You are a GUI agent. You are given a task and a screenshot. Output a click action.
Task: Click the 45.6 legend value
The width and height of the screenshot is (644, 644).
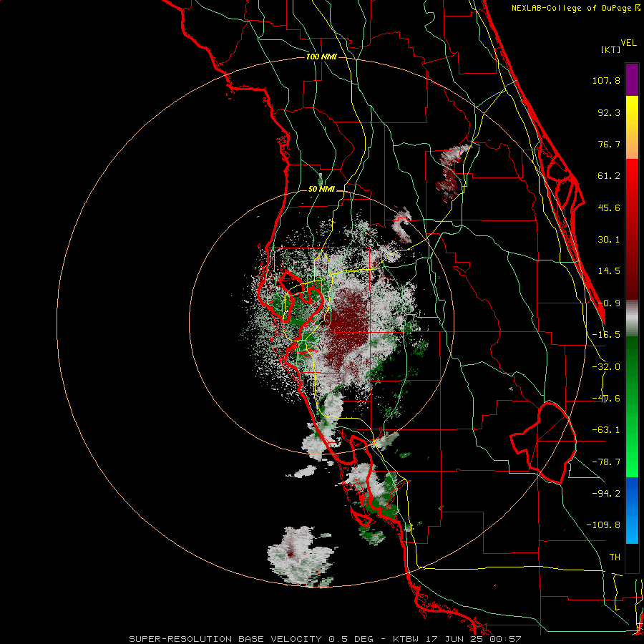point(609,208)
